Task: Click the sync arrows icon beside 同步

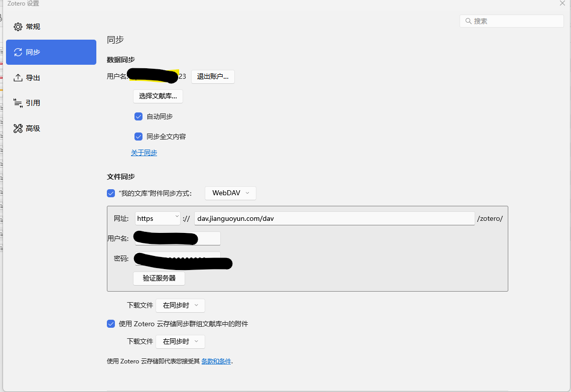Action: [x=18, y=52]
